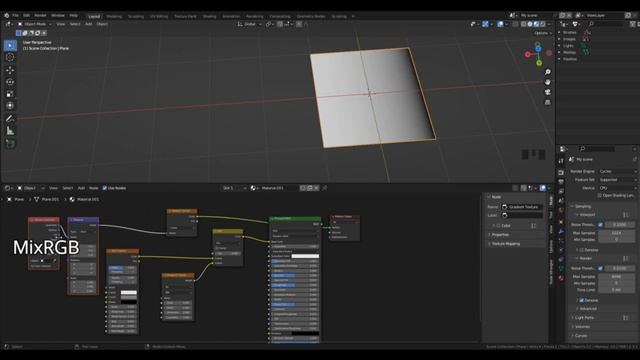Select the Measure ruler tool

point(10,131)
